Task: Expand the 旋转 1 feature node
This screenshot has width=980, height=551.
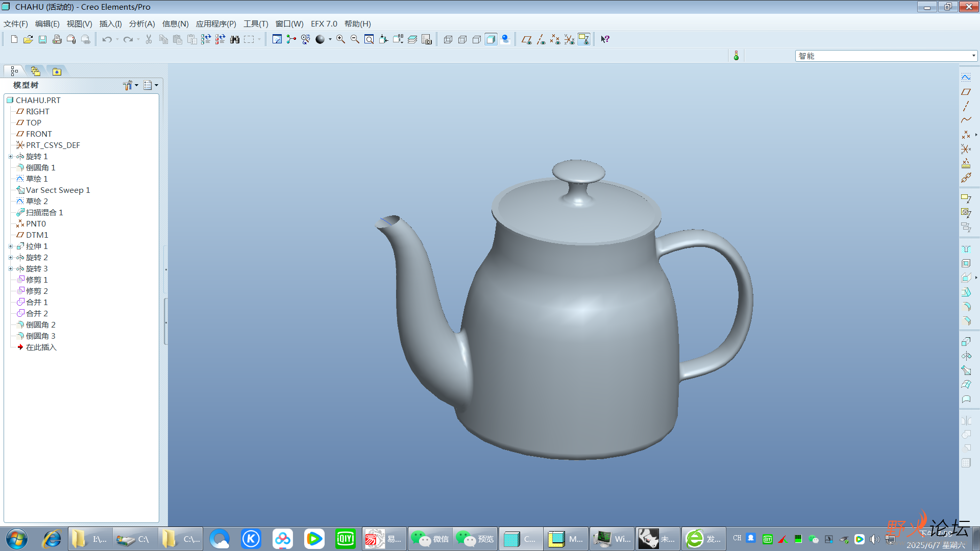Action: (x=11, y=157)
